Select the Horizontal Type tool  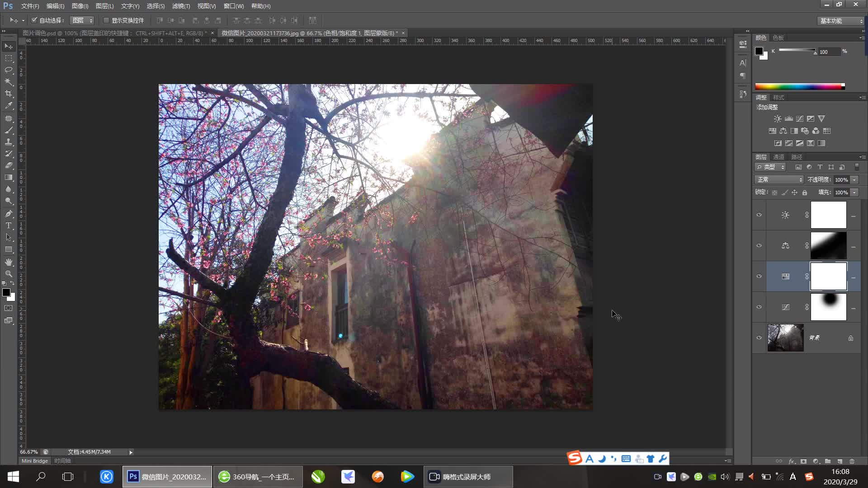9,225
